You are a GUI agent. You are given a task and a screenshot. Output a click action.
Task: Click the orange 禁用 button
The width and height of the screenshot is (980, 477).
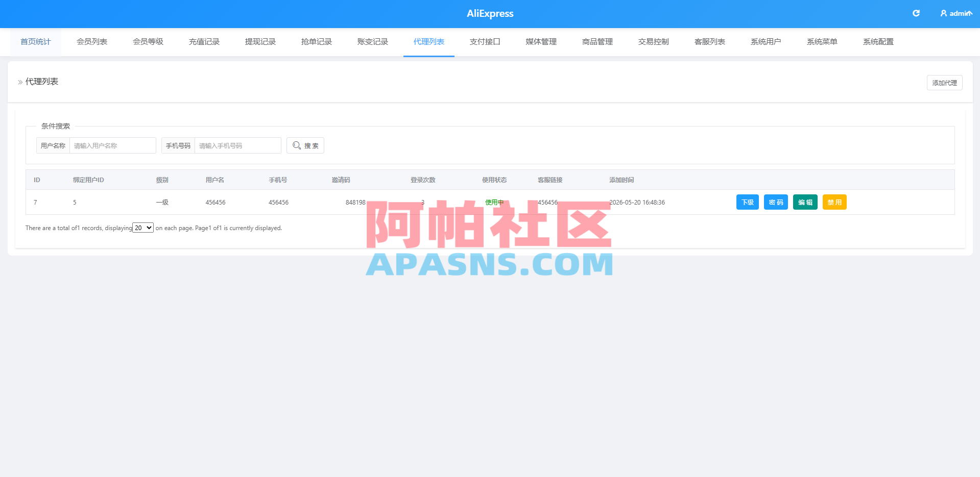click(834, 202)
